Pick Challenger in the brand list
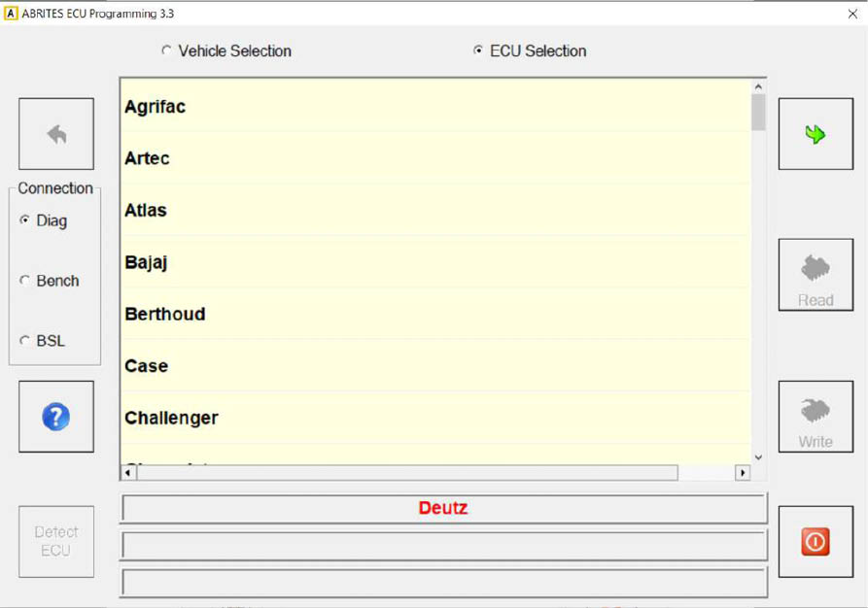 (171, 418)
